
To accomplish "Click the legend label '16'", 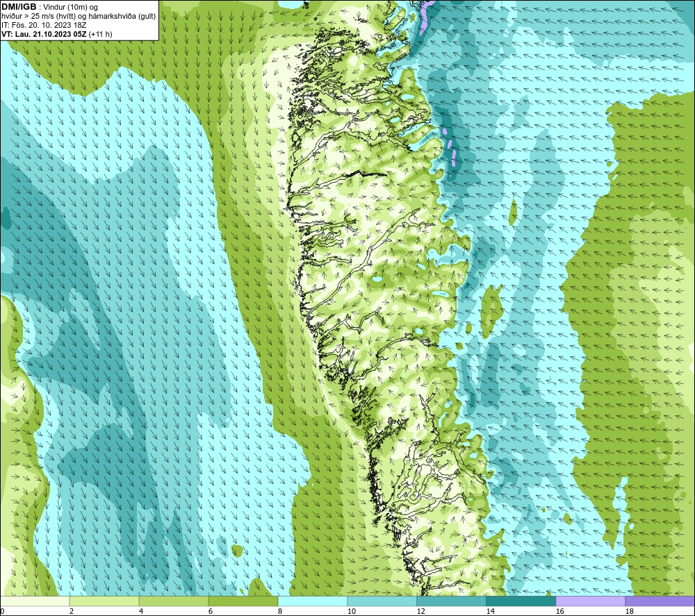I will pos(559,612).
